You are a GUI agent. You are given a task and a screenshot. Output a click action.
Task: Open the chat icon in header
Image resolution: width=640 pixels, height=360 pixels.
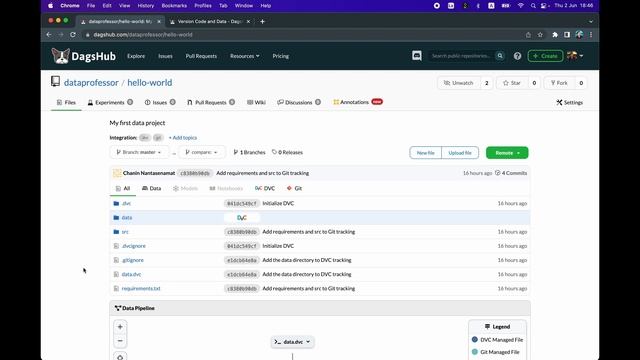click(416, 56)
